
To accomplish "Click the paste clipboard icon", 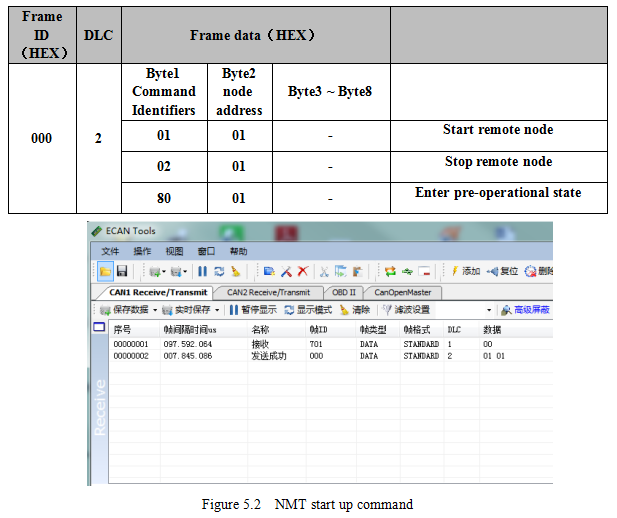I will [357, 271].
